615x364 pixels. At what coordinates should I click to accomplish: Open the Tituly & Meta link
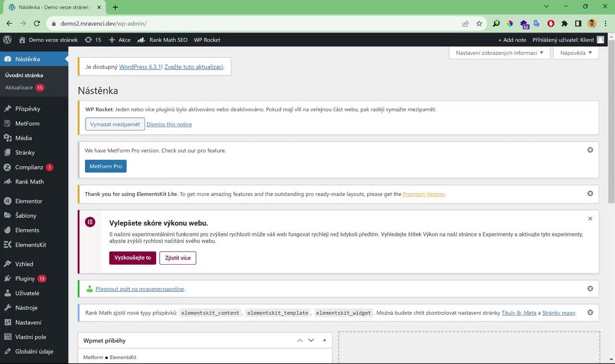click(519, 313)
